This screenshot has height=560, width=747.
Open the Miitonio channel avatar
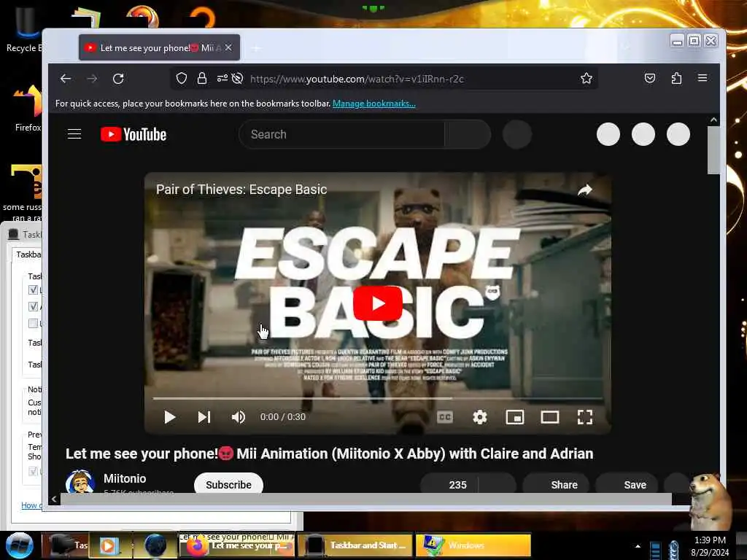pos(80,482)
